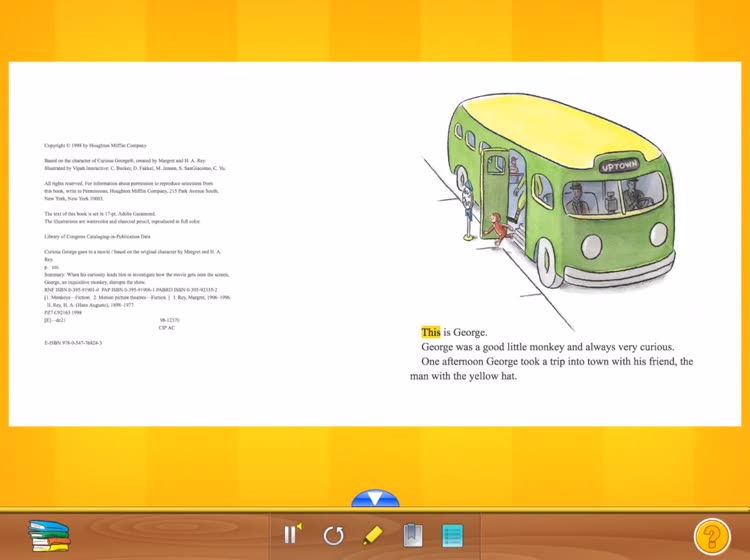Open the table of contents list icon
The height and width of the screenshot is (560, 750).
tap(452, 536)
